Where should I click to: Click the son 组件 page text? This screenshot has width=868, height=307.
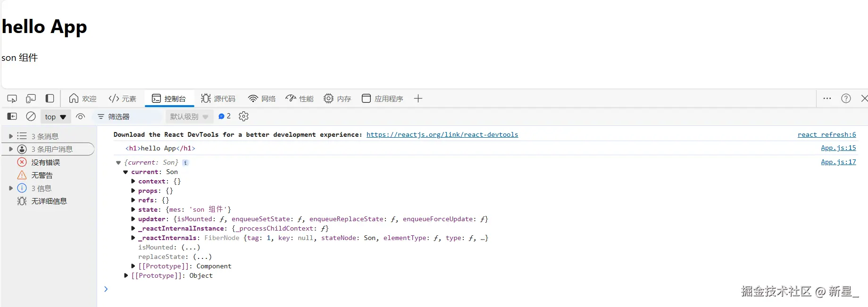pos(19,58)
